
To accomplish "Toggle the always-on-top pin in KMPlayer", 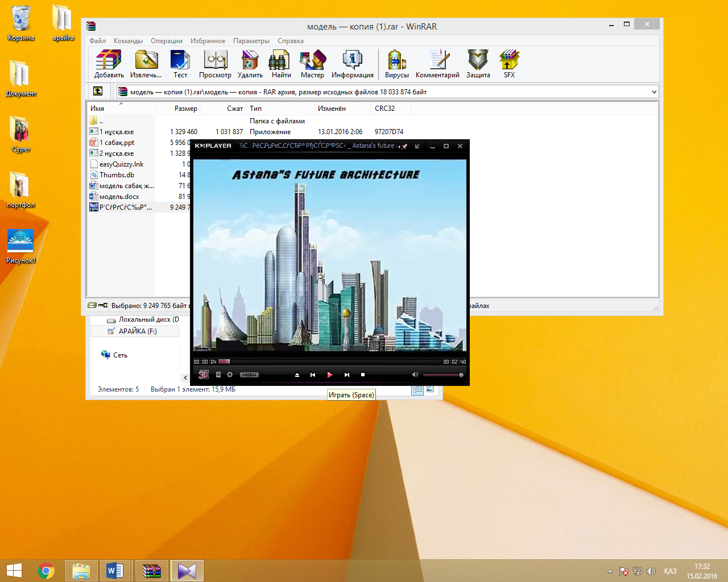I will click(x=403, y=146).
